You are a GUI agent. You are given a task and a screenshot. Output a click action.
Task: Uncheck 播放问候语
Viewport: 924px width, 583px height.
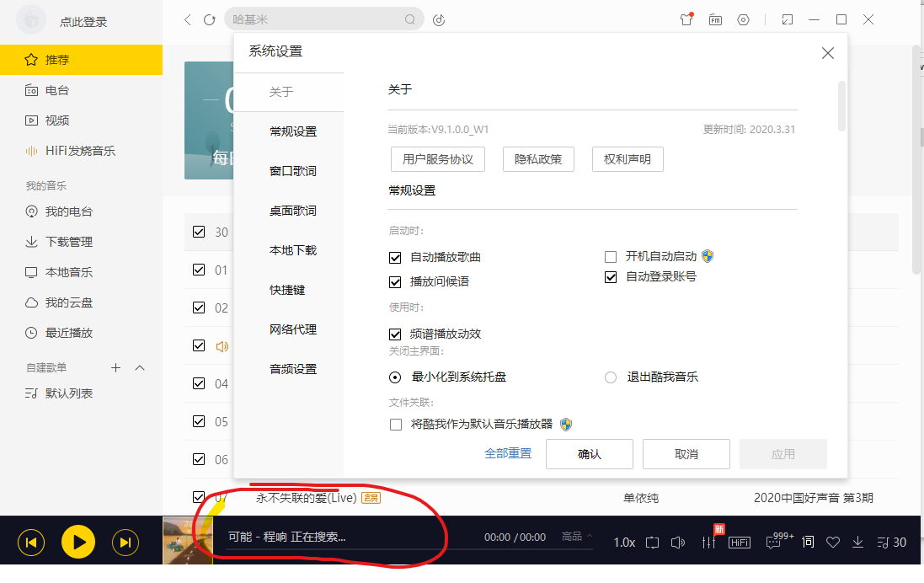click(395, 281)
